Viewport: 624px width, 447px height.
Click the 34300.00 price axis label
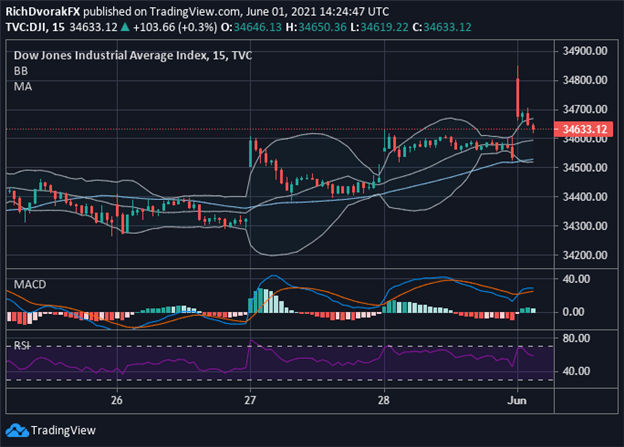(585, 226)
